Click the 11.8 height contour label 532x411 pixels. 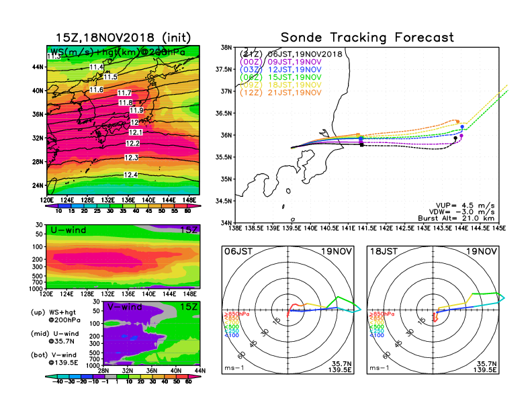pyautogui.click(x=126, y=103)
